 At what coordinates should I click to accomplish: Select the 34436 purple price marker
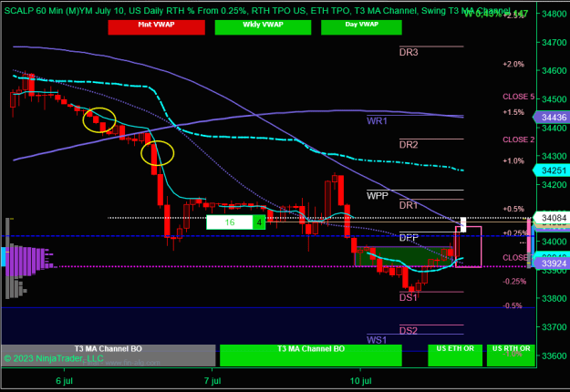pyautogui.click(x=552, y=118)
